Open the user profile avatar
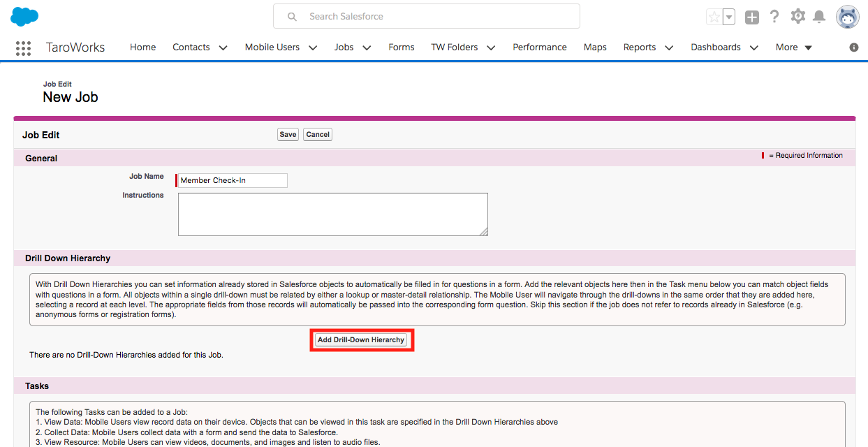Viewport: 868px width, 447px height. [x=847, y=17]
